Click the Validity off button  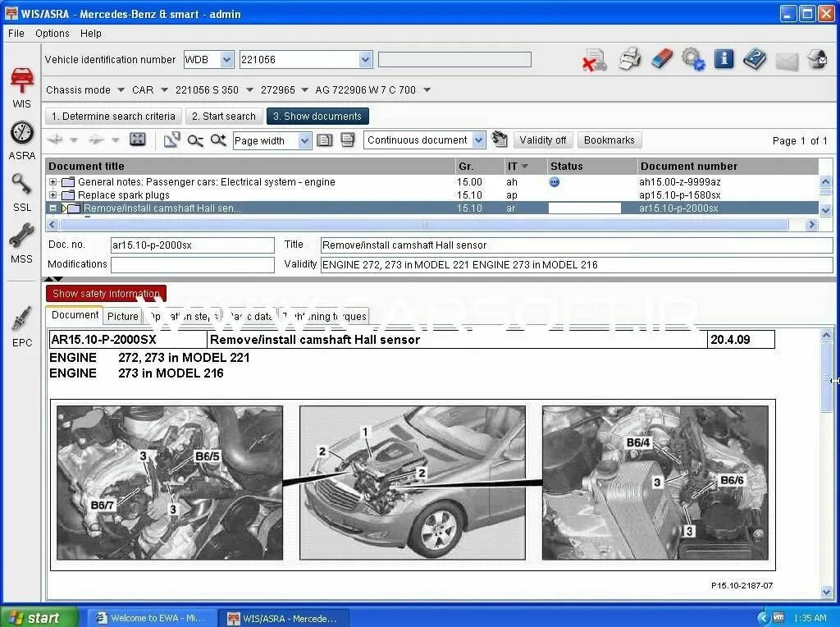point(543,140)
